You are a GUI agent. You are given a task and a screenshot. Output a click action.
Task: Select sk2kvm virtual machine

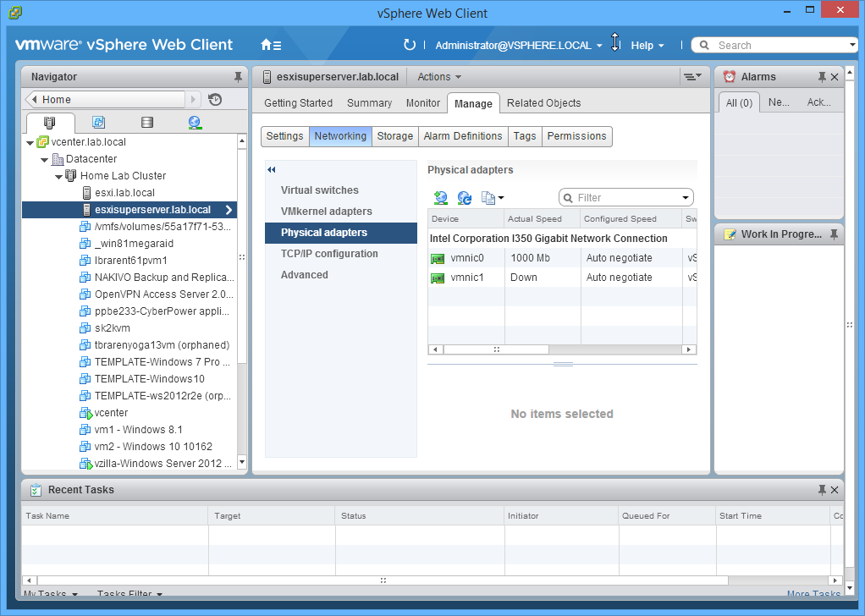tap(112, 328)
